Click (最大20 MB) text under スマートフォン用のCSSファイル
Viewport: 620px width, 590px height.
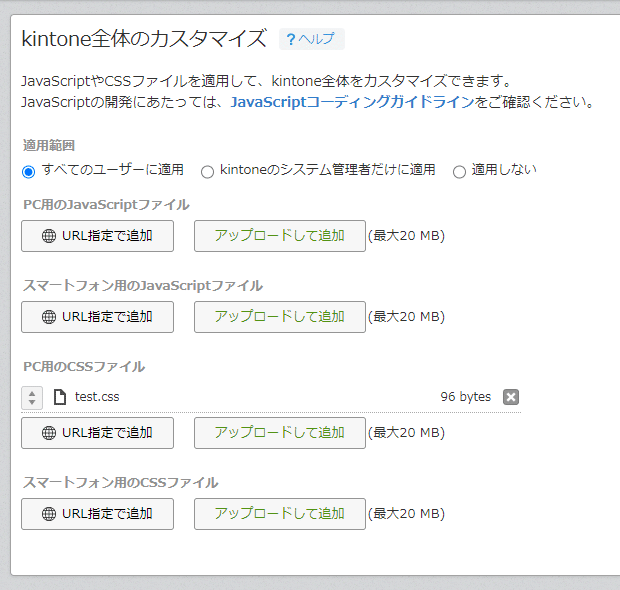tap(406, 514)
